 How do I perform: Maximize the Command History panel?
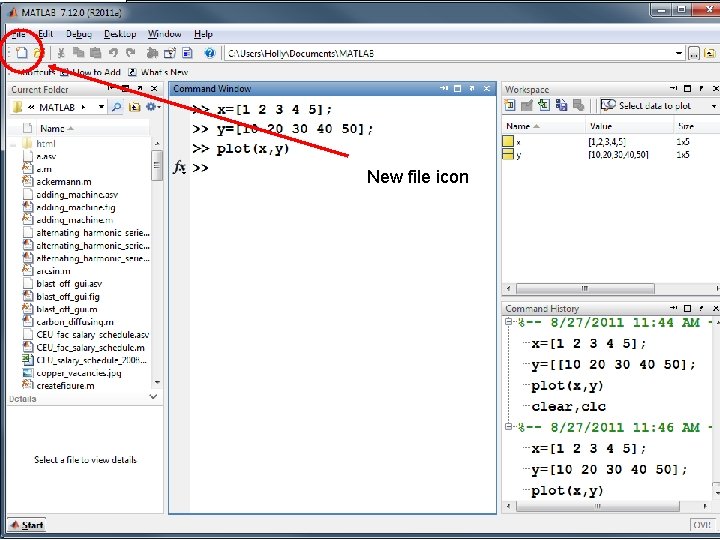(x=687, y=308)
